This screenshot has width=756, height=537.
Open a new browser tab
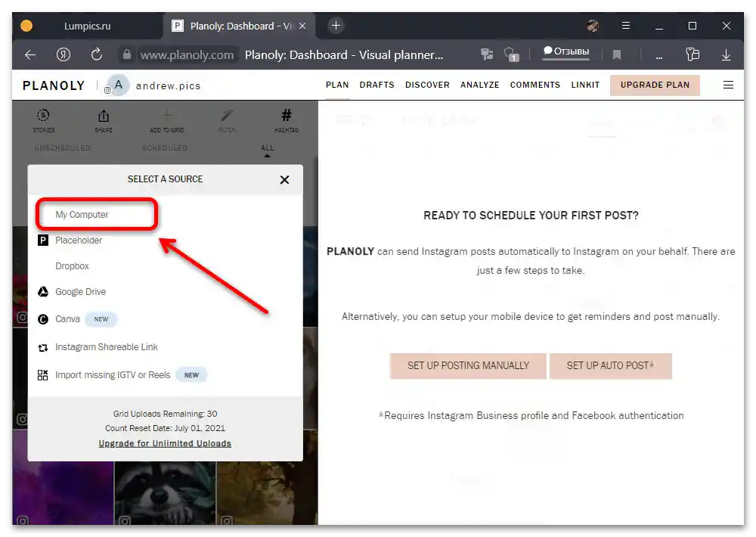click(x=336, y=26)
